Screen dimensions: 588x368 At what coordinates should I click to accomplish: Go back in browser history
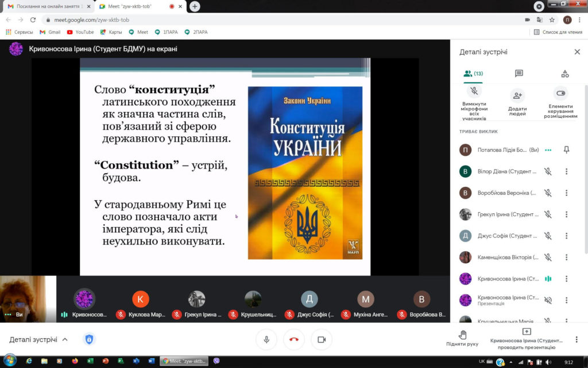(8, 20)
